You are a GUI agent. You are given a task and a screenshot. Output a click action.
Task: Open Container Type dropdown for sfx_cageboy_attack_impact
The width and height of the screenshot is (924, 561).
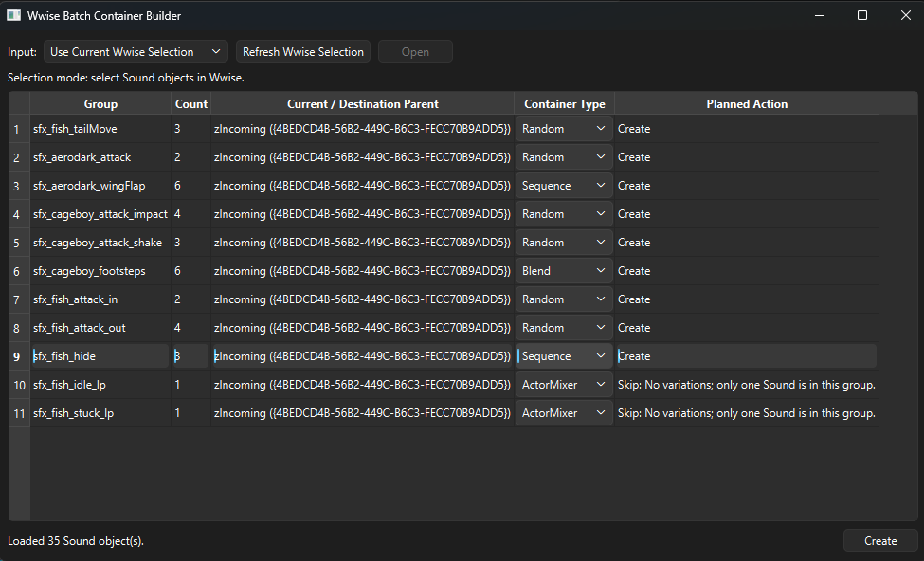coord(564,214)
